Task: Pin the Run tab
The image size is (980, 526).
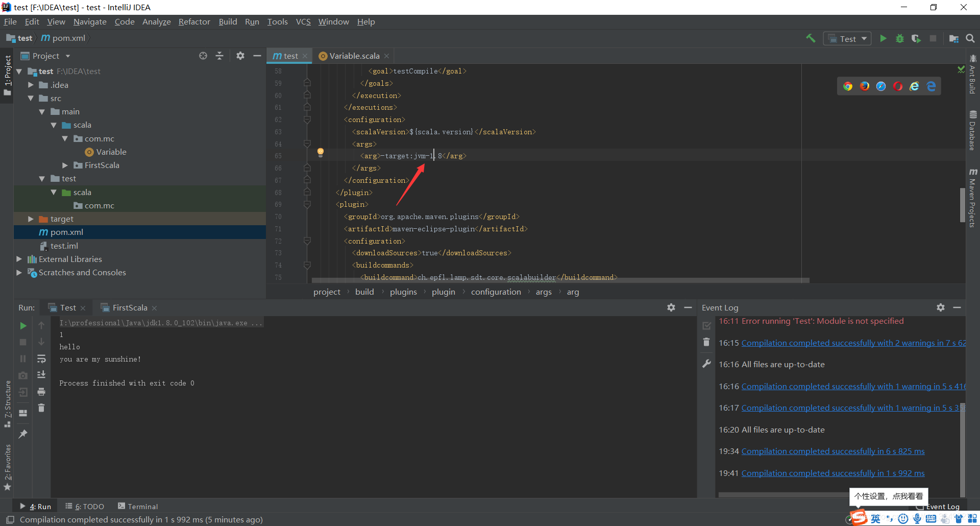Action: (x=23, y=434)
